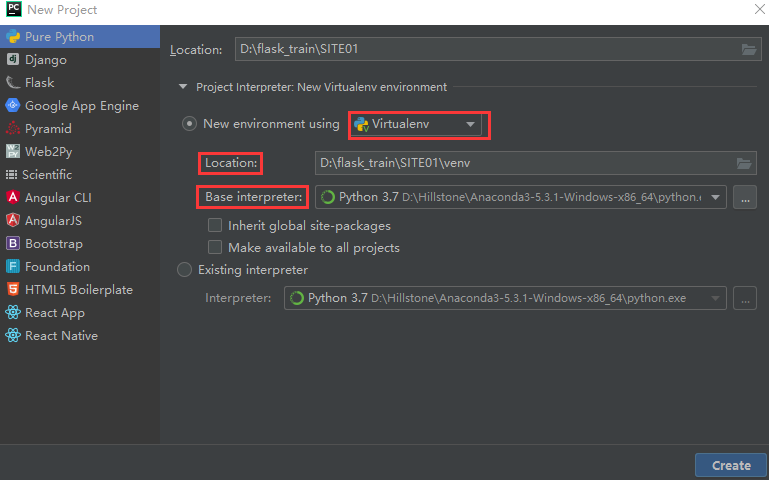Click the Foundation F icon

pos(13,267)
